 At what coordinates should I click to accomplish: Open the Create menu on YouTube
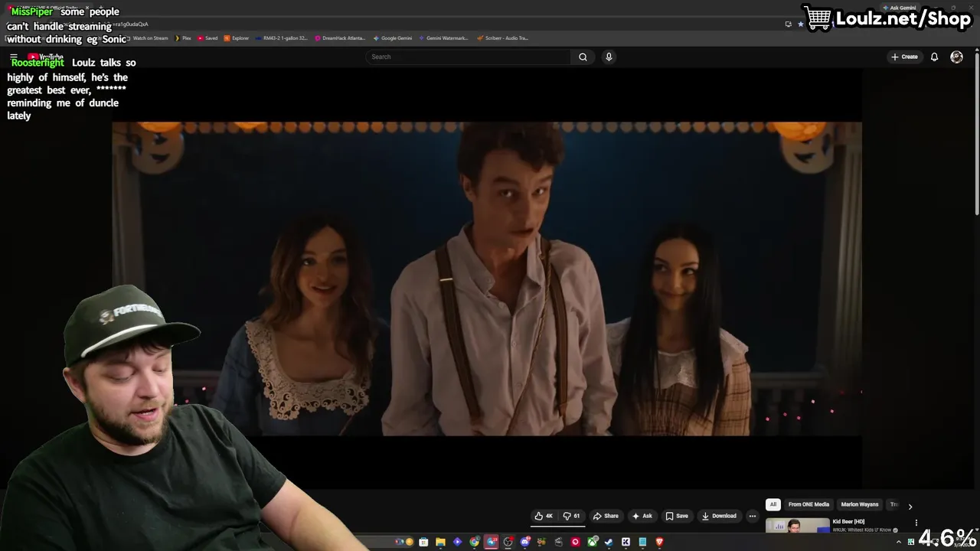click(904, 57)
